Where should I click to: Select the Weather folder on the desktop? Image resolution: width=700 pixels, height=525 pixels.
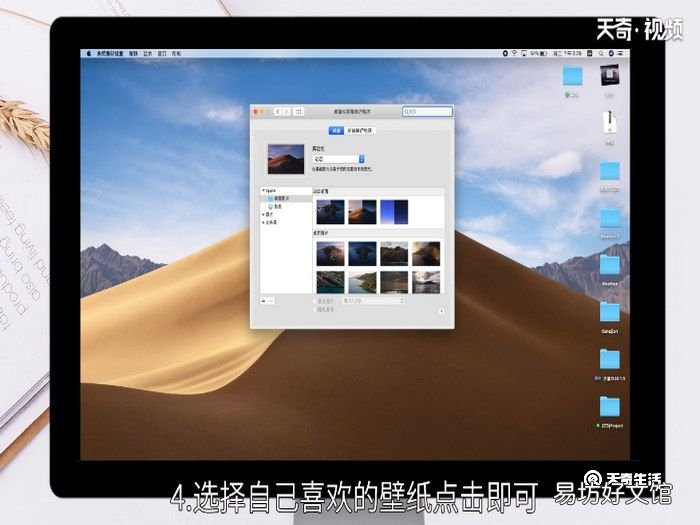[610, 267]
